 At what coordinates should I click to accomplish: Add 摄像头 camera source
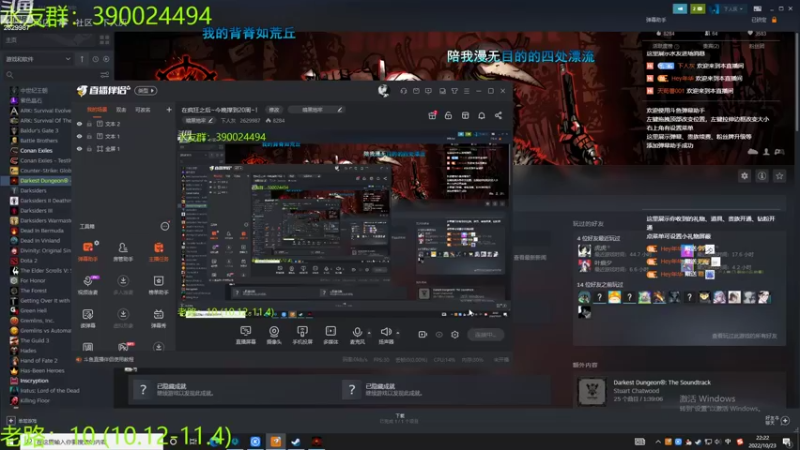(274, 335)
